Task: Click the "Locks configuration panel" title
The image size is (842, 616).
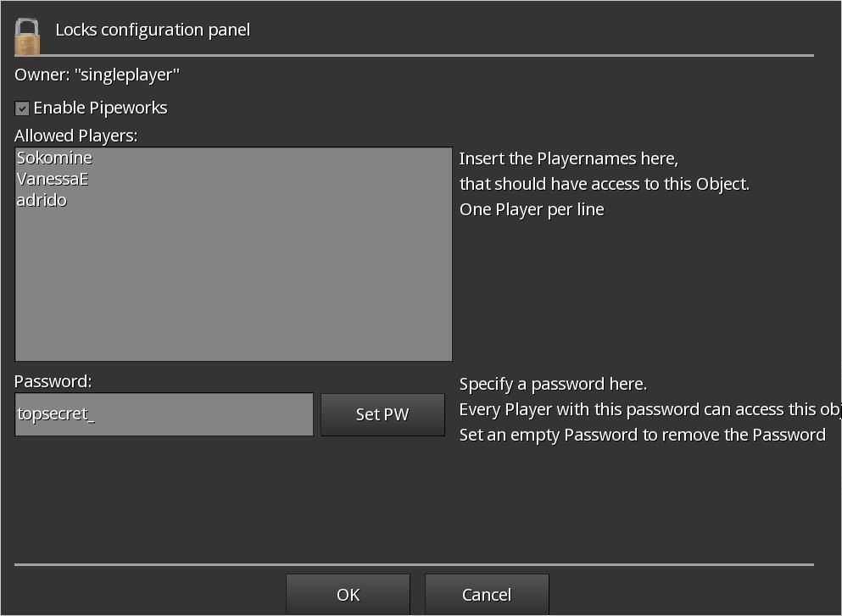Action: click(153, 31)
